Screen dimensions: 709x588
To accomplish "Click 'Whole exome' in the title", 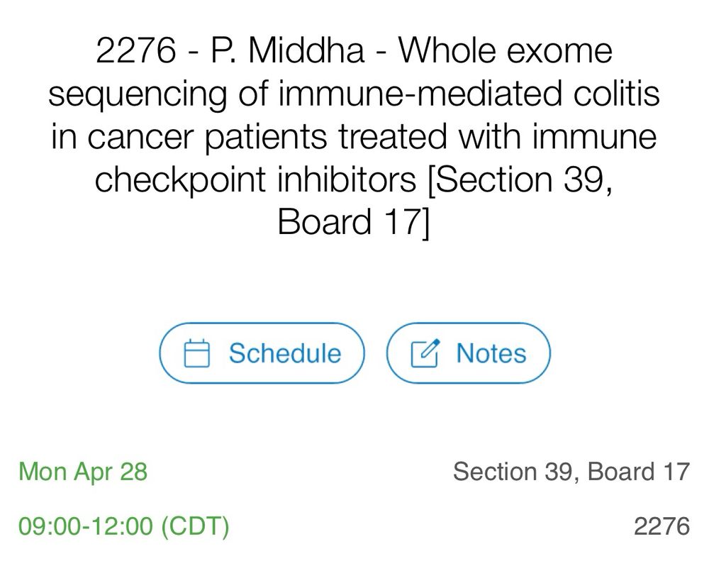I will coord(505,50).
